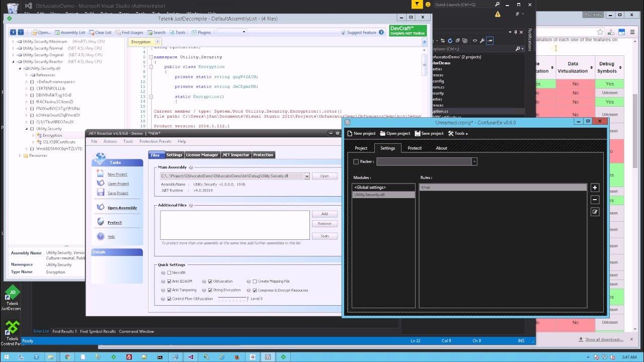Image resolution: width=644 pixels, height=362 pixels.
Task: Switch to the License Manager tab
Action: click(x=202, y=155)
